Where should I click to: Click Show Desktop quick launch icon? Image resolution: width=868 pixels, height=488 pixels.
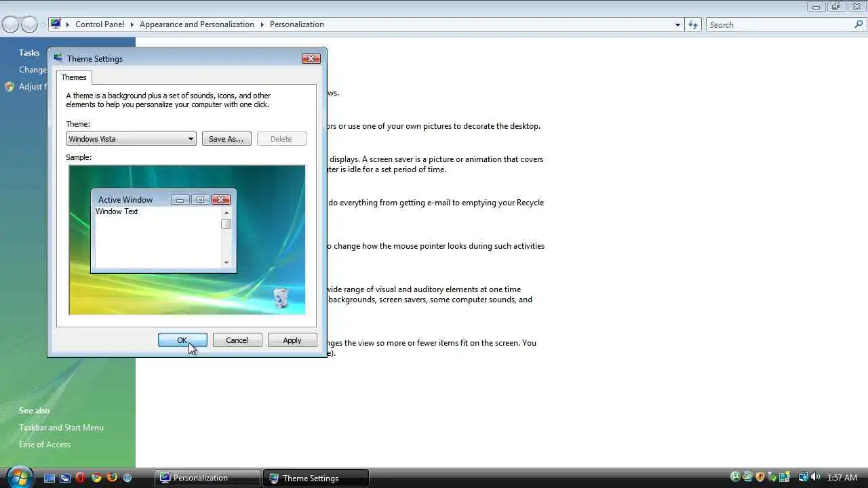coord(50,478)
